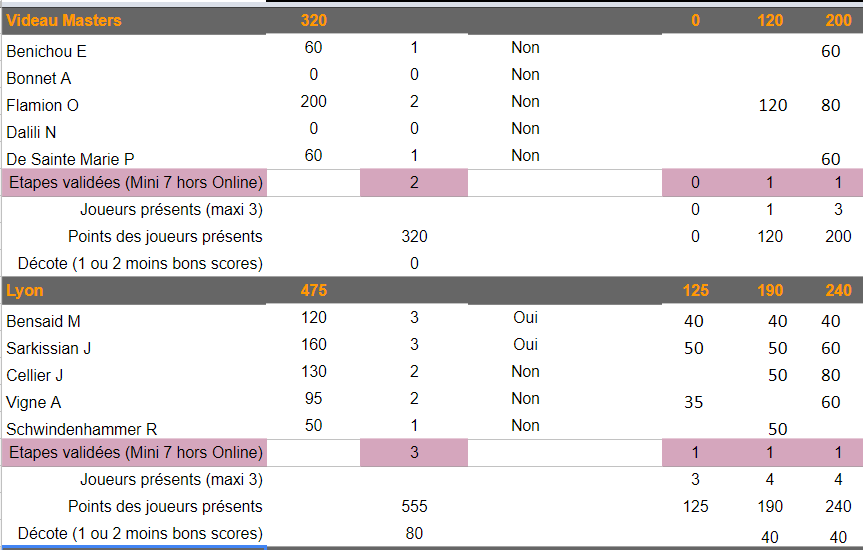Select Flamion O total points 200
Viewport: 863px width, 550px height.
pyautogui.click(x=313, y=102)
